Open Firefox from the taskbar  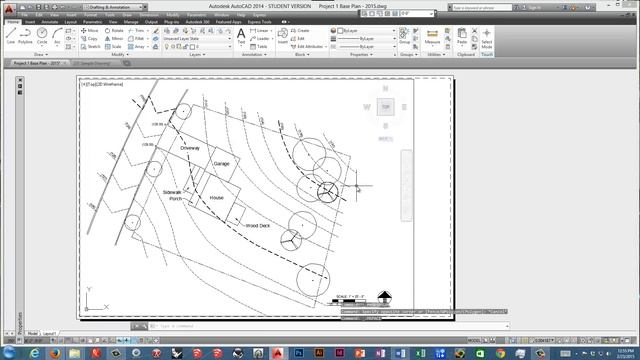(x=55, y=353)
